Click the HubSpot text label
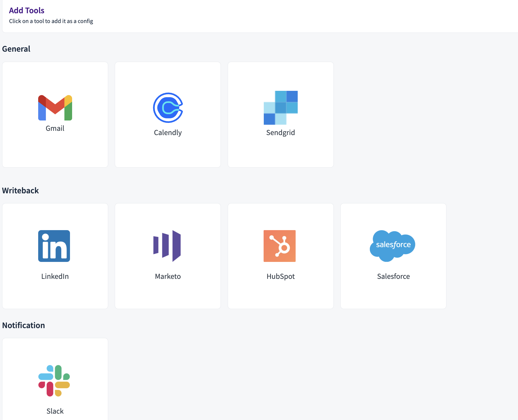 click(280, 276)
